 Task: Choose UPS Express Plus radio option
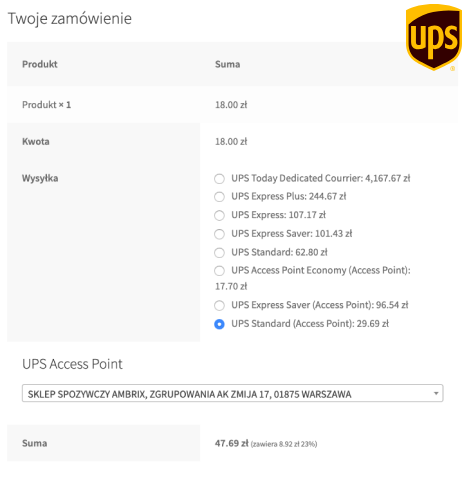[219, 197]
